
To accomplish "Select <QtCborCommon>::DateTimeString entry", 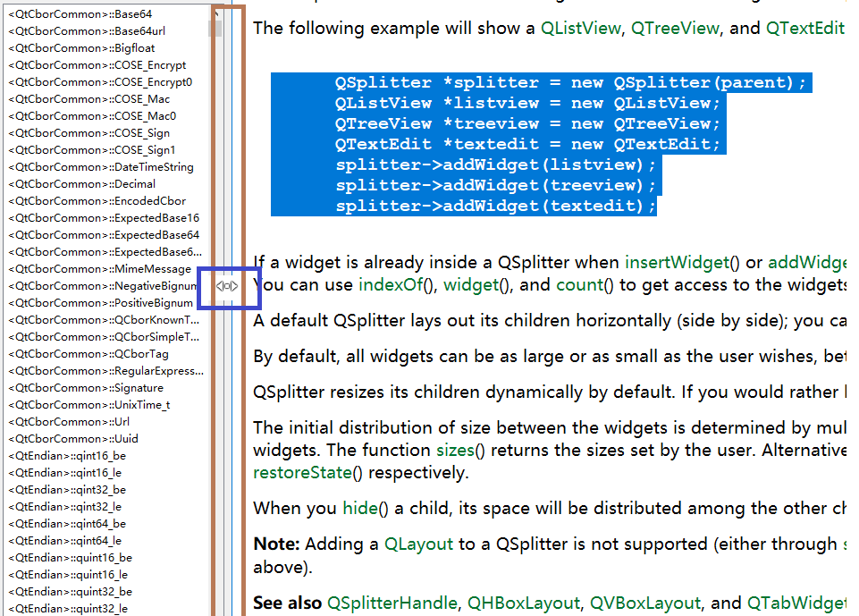I will [101, 167].
